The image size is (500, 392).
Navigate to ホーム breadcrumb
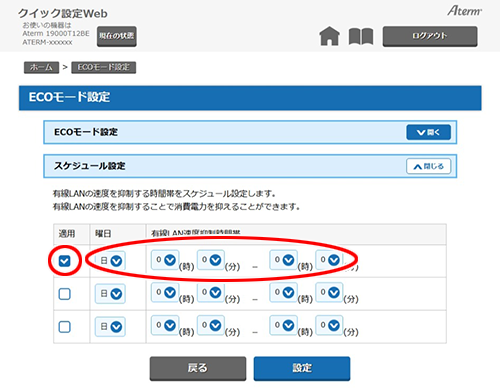click(41, 67)
